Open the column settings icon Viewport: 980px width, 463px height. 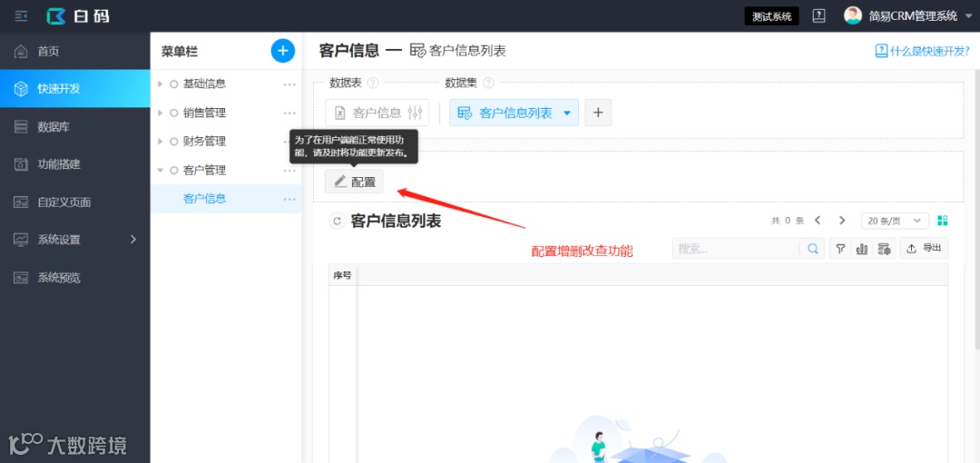[884, 249]
